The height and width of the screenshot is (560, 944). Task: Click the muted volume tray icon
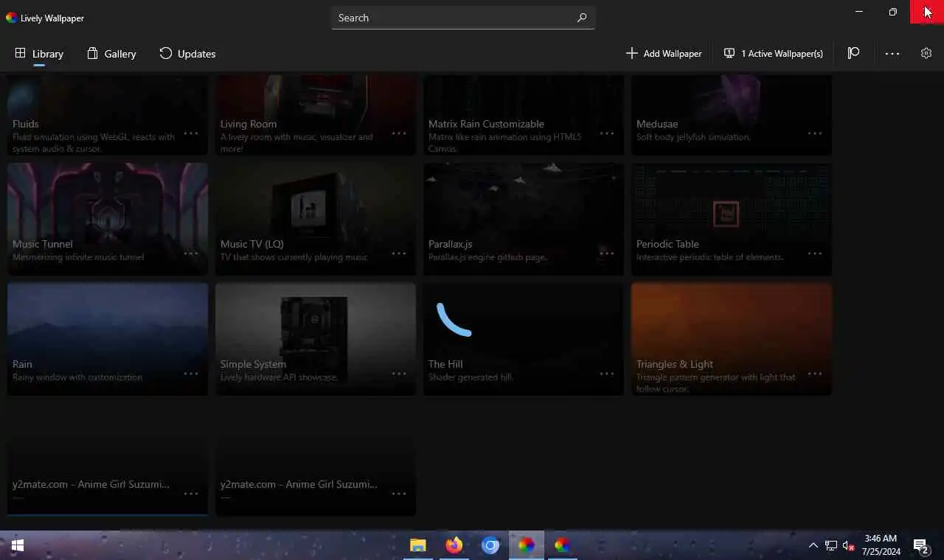pos(848,545)
